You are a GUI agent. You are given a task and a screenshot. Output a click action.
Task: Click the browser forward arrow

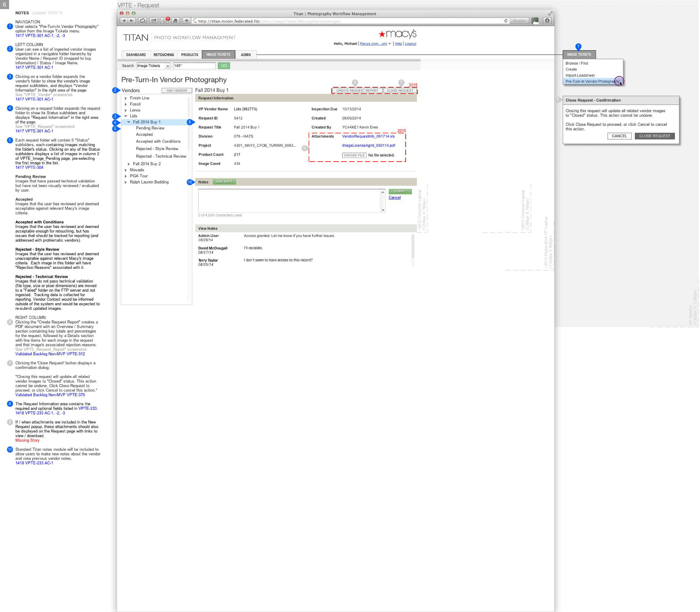(132, 21)
